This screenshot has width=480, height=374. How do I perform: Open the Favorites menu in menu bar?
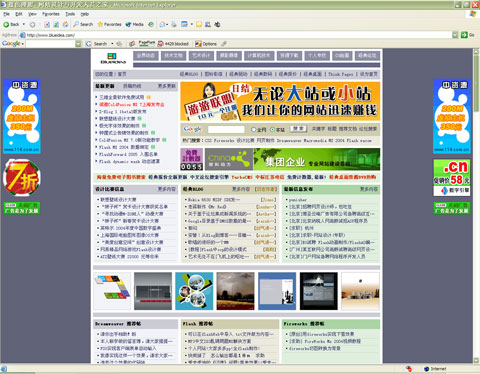[x=51, y=14]
